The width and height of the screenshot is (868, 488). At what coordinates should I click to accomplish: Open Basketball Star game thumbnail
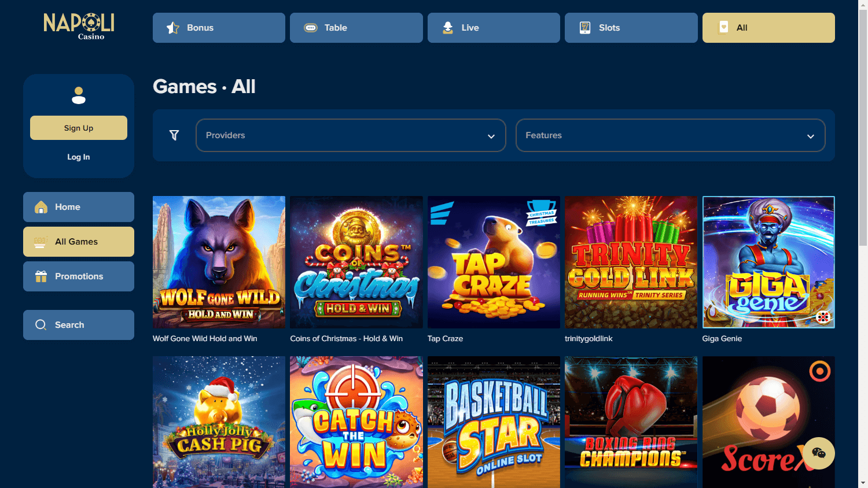(494, 422)
